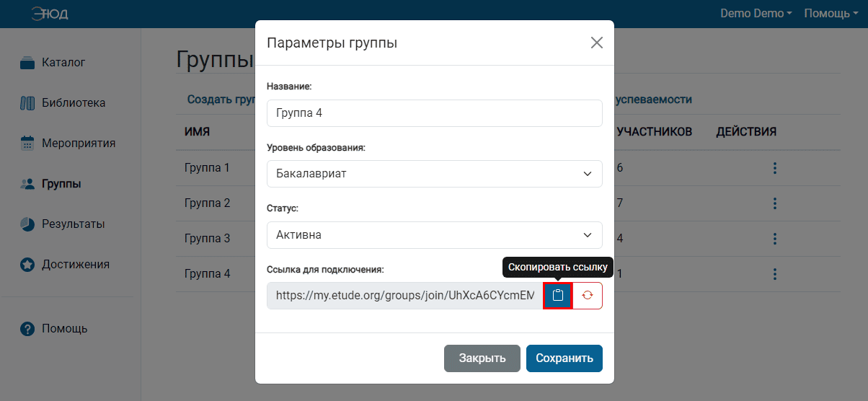Click the Каталог sidebar icon
Viewport: 868px width, 401px height.
pyautogui.click(x=27, y=63)
